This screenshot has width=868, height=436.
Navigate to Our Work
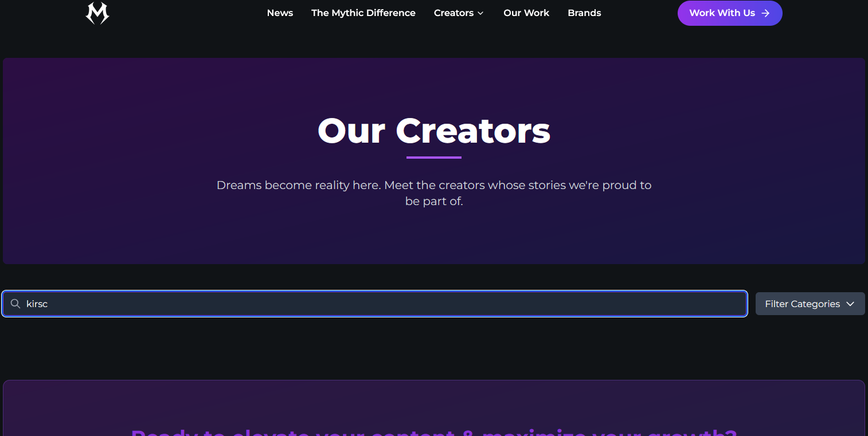coord(526,13)
